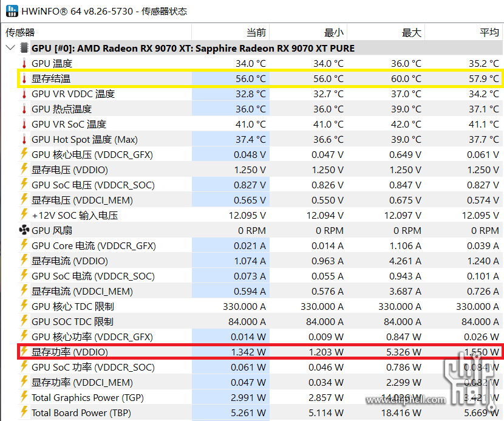Image resolution: width=504 pixels, height=421 pixels.
Task: Click lightning icon for 显存功率 (VDDIO)
Action: tap(24, 351)
